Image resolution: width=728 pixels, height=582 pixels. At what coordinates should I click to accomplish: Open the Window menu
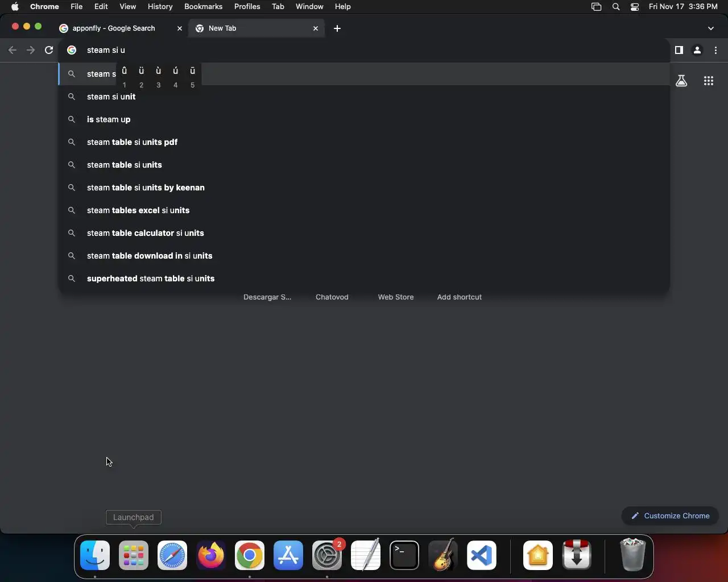click(x=309, y=7)
